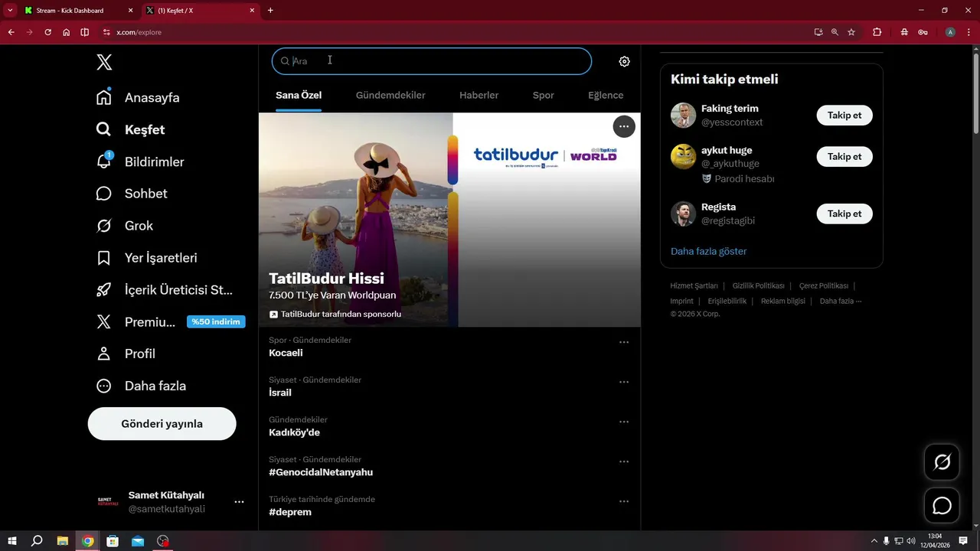
Task: Open explore settings gear icon
Action: tap(625, 62)
